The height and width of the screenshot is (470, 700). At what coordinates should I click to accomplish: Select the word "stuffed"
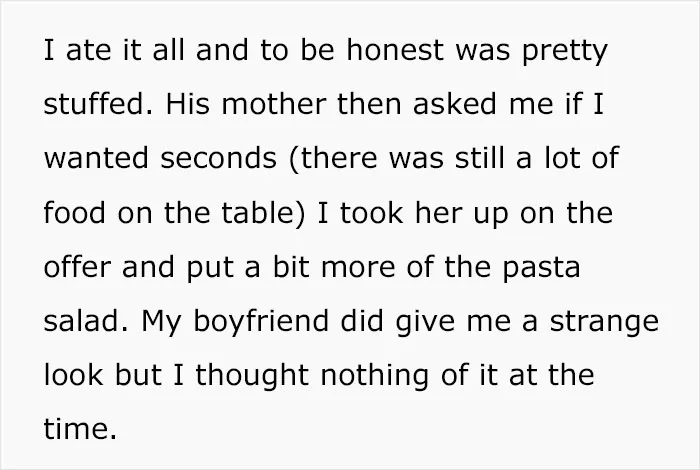(94, 104)
